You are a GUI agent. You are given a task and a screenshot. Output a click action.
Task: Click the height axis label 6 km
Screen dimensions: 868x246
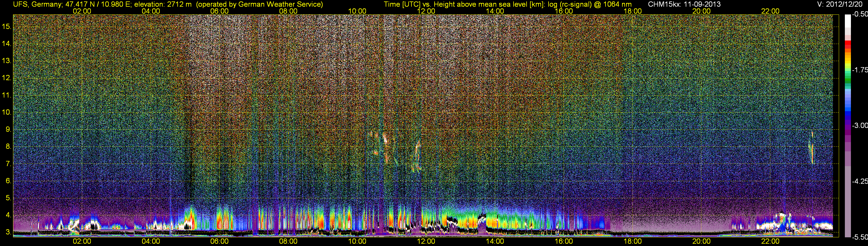[x=8, y=181]
